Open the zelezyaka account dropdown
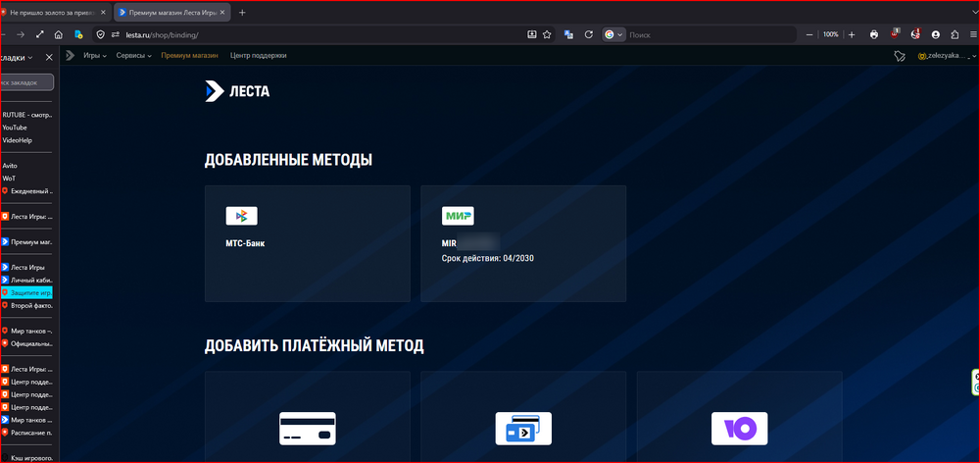 tap(948, 56)
